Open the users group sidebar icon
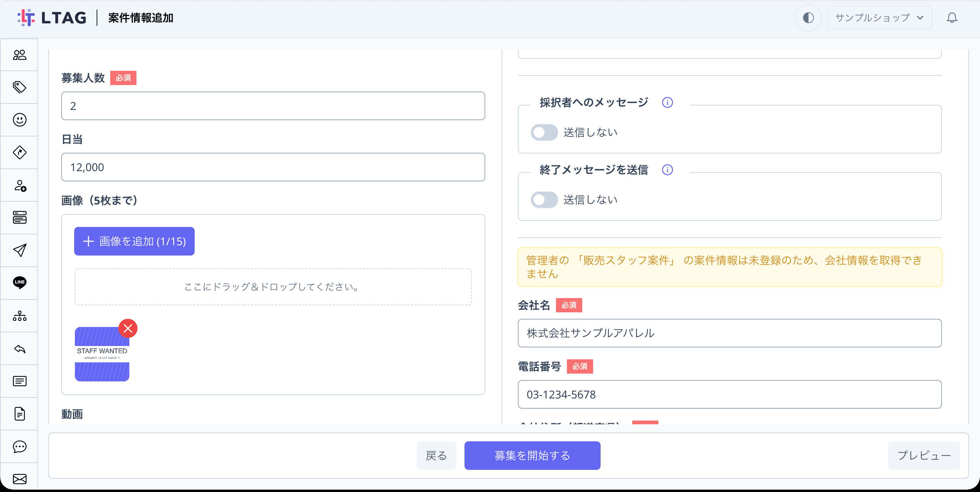Viewport: 980px width, 492px height. pos(19,55)
